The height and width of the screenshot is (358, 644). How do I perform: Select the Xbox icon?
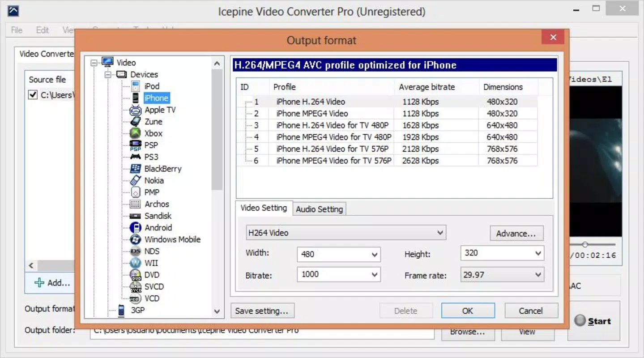(x=136, y=133)
